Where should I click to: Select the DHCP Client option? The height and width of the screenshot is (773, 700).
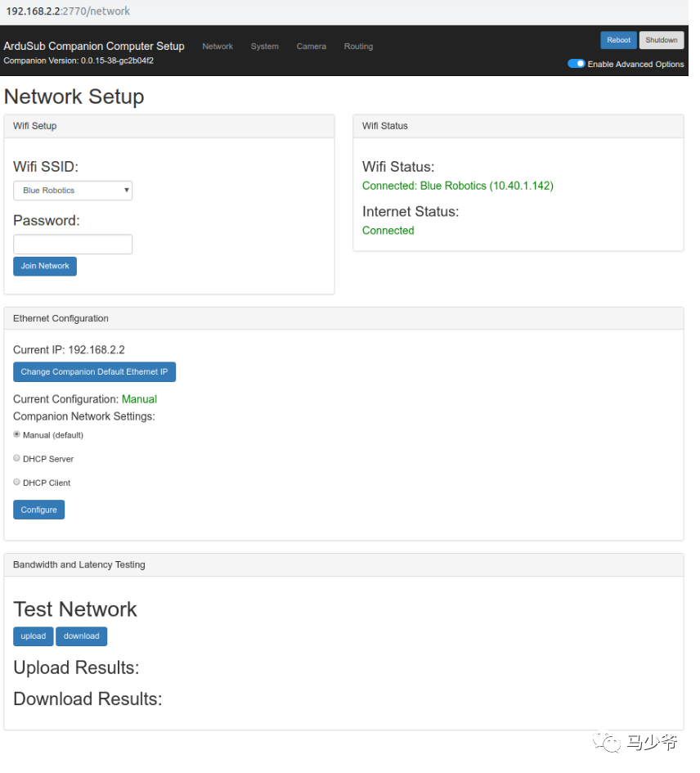point(17,482)
